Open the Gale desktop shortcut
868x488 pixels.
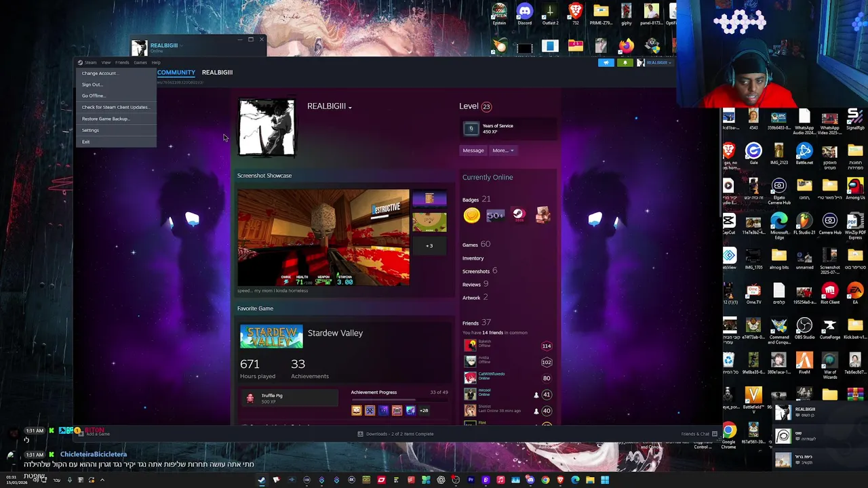point(753,153)
